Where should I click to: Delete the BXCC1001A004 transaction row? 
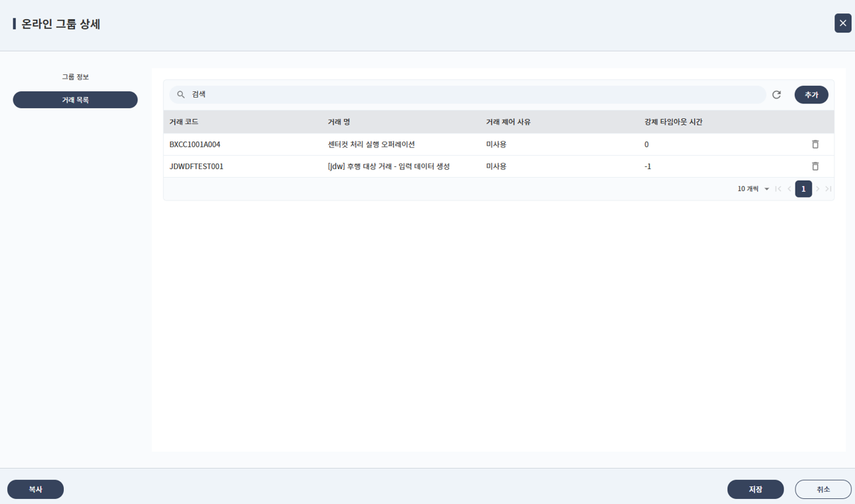pyautogui.click(x=815, y=144)
